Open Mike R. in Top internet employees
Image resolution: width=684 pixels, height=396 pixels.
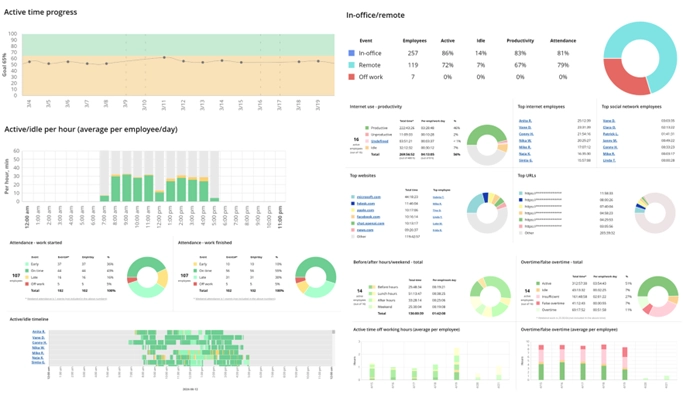tap(525, 147)
